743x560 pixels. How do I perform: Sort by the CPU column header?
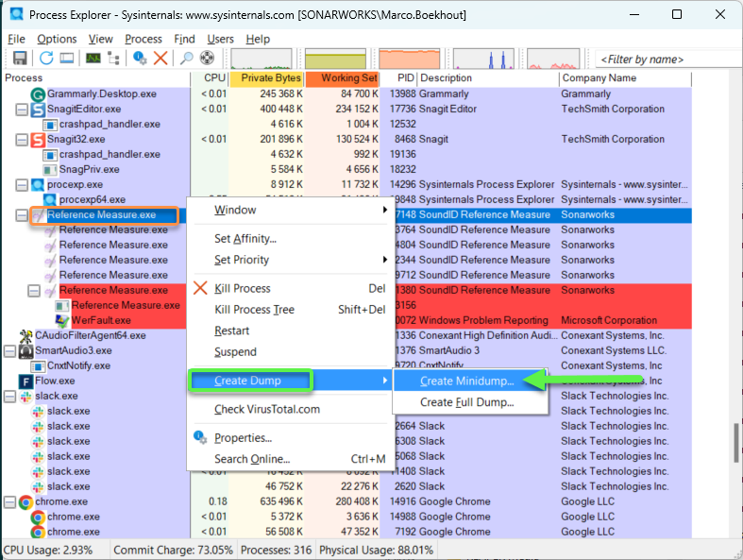(210, 78)
